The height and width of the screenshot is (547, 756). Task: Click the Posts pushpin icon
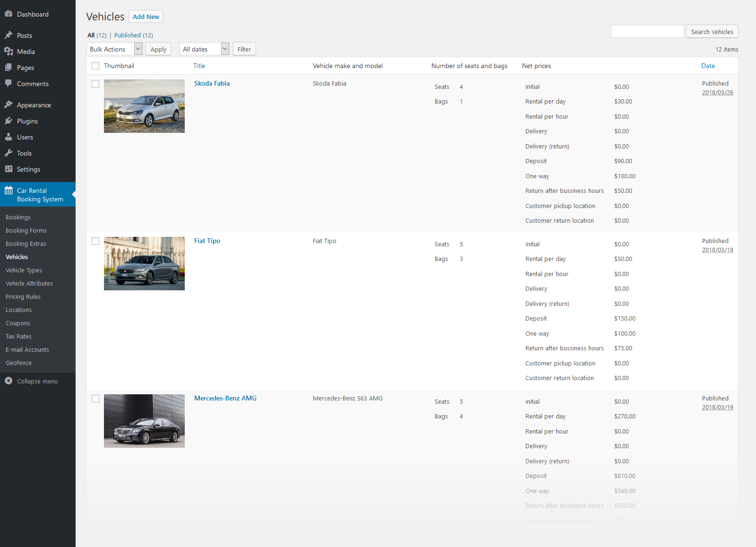pyautogui.click(x=9, y=35)
